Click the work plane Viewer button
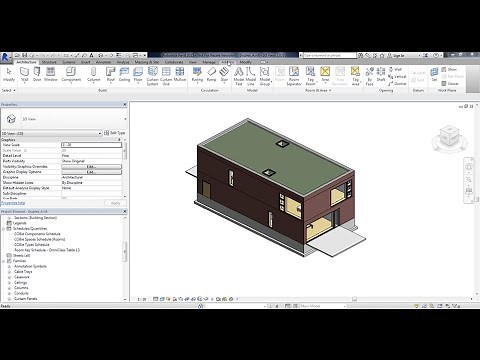 [x=450, y=83]
